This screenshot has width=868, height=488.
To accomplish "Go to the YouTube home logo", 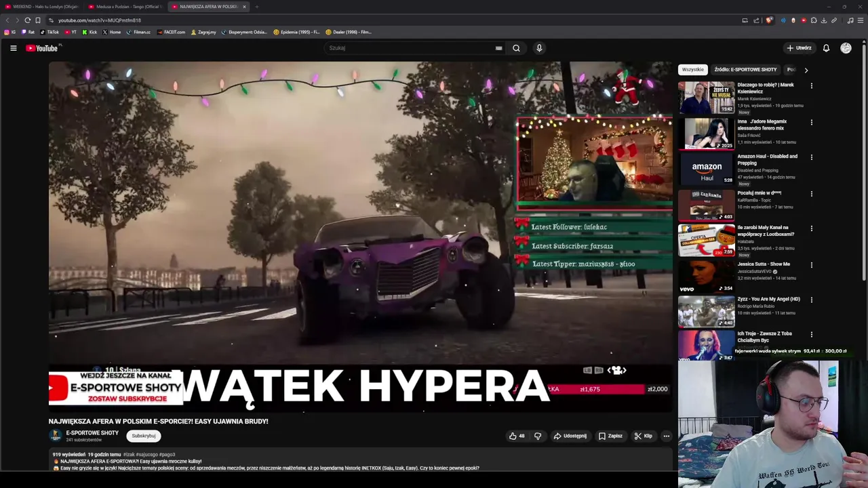I will (x=42, y=48).
